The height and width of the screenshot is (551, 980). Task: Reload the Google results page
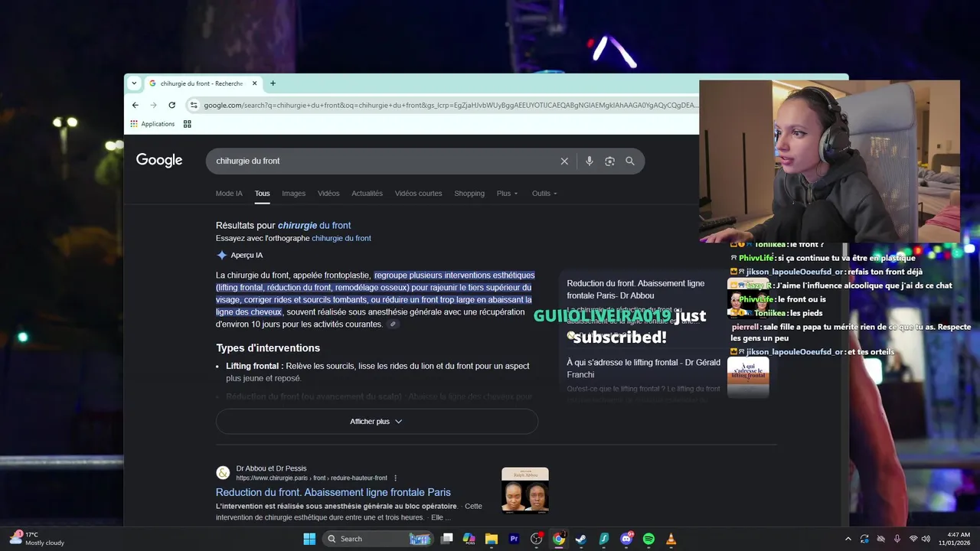pos(171,105)
